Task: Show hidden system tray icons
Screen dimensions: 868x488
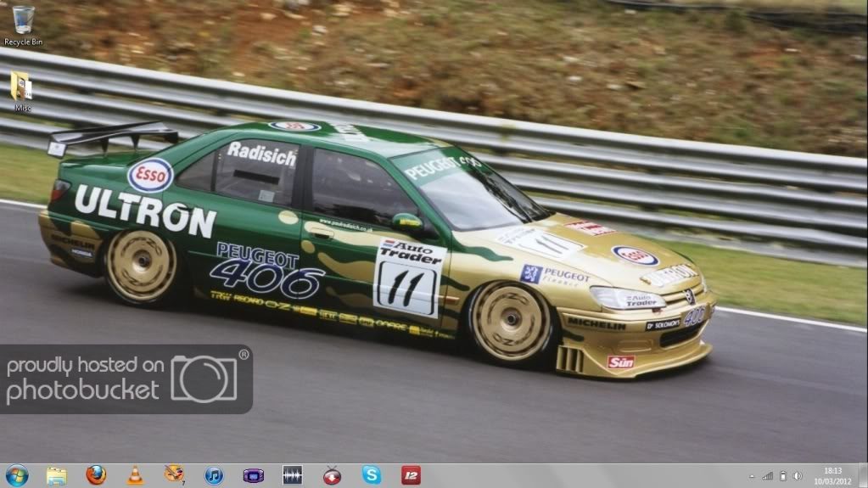Action: coord(752,476)
